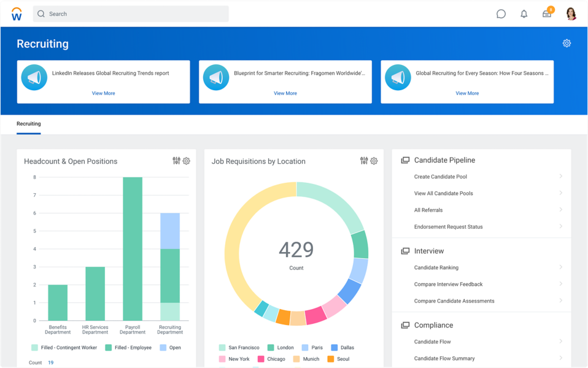Screen dimensions: 588x368
Task: Click gear icon on Job Requisitions by Location
Action: pyautogui.click(x=374, y=161)
